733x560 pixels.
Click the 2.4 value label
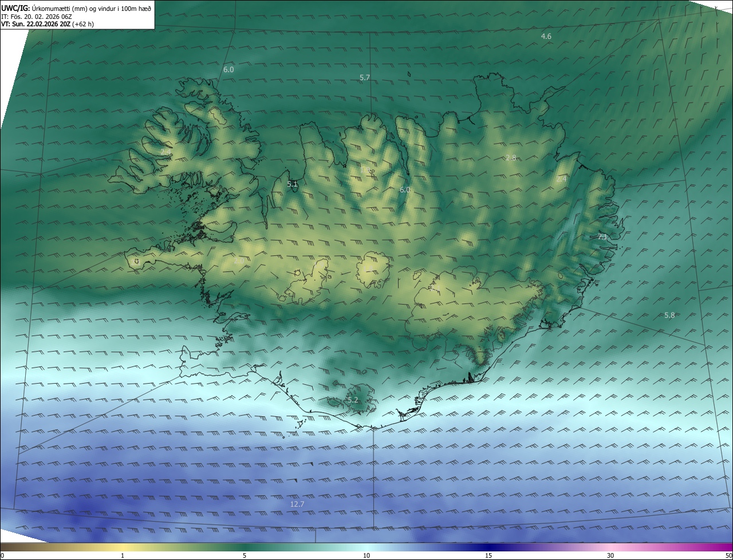click(561, 179)
